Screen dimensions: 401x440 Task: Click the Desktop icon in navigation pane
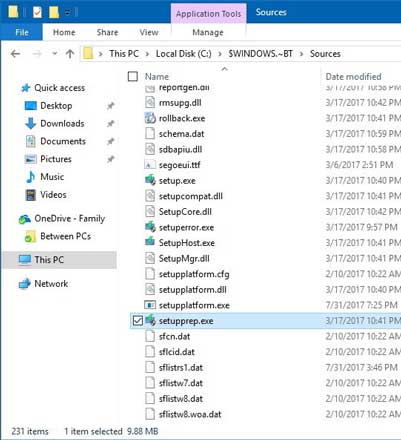[x=31, y=106]
